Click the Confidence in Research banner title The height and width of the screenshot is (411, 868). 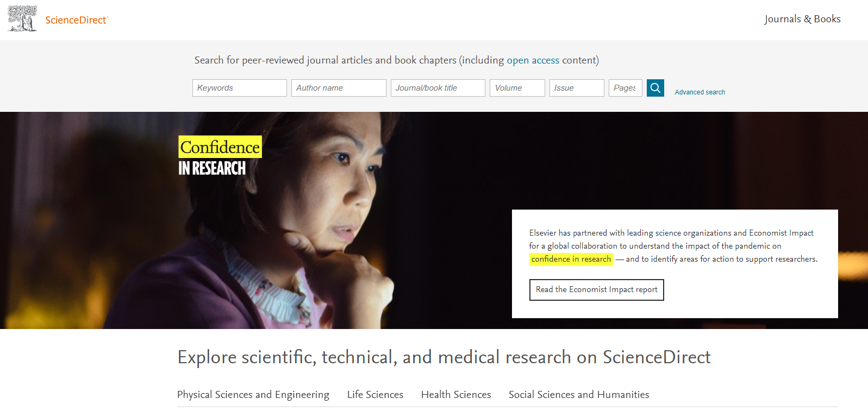pos(220,156)
